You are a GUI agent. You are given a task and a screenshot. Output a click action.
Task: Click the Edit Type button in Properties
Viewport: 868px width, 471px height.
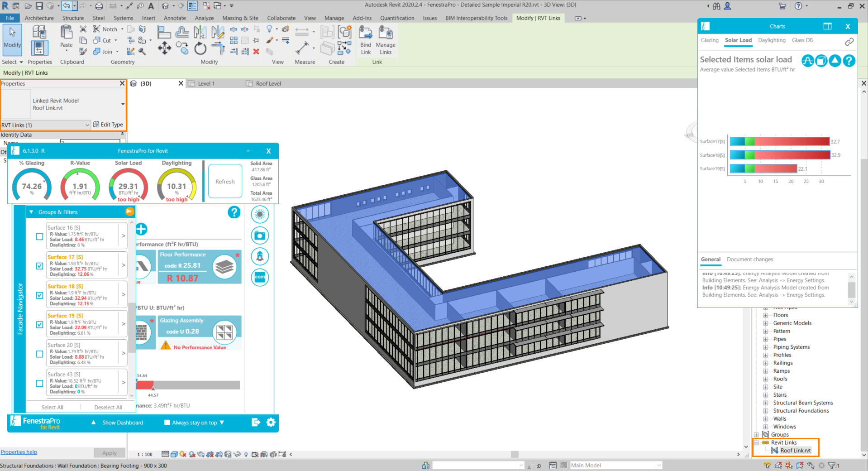[x=108, y=125]
